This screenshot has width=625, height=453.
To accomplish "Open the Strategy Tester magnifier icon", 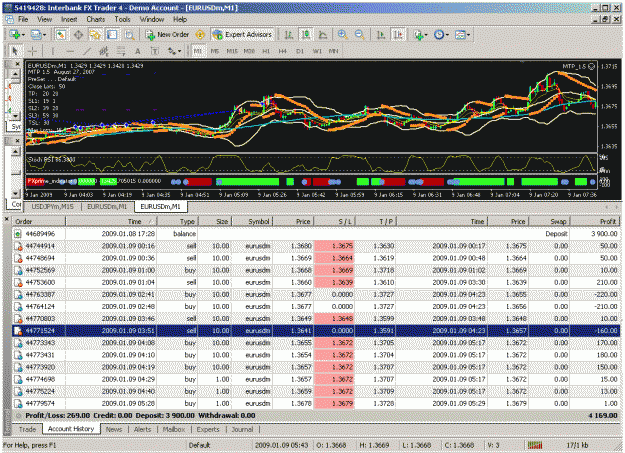I will point(129,35).
